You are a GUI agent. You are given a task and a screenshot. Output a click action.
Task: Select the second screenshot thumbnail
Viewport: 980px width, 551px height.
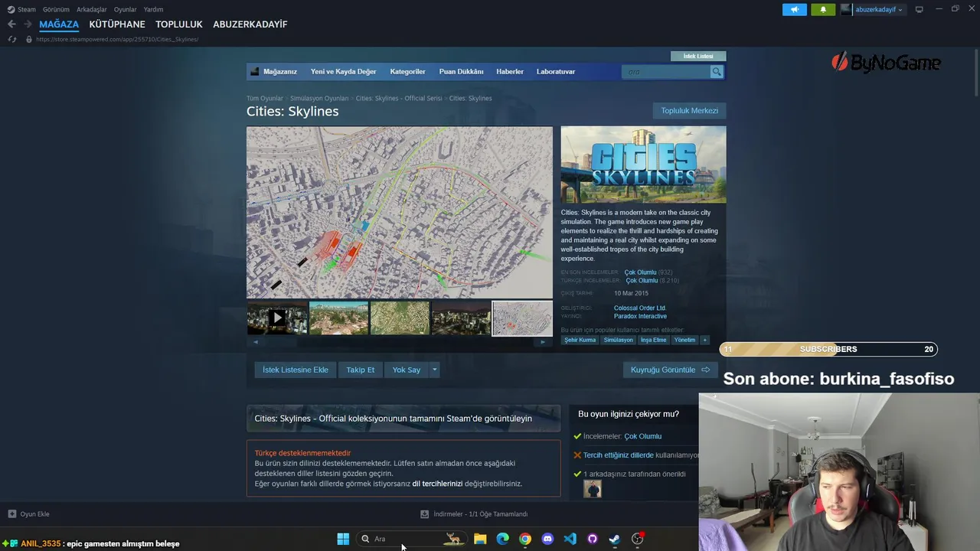tap(338, 318)
